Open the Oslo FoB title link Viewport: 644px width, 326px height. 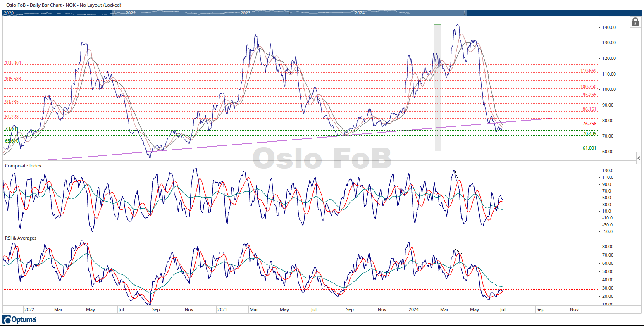(16, 5)
